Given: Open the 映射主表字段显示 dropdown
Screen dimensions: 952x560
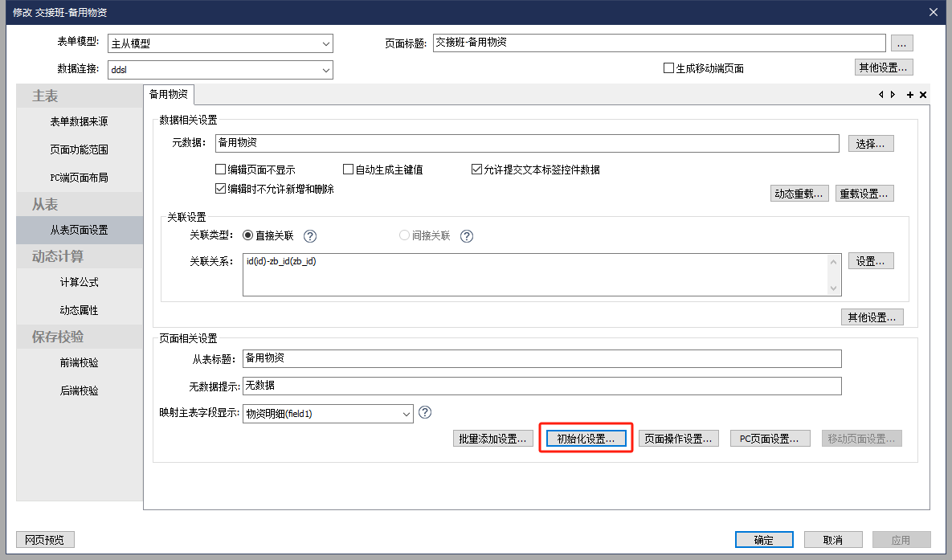Looking at the screenshot, I should click(x=406, y=414).
